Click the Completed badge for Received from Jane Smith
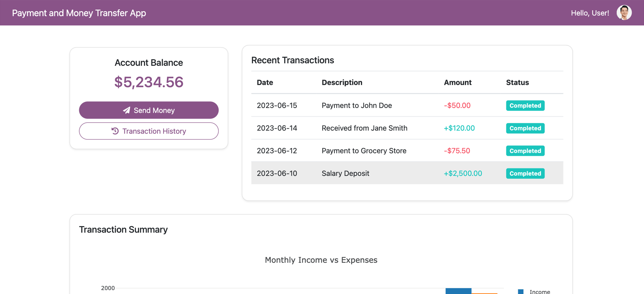The image size is (644, 294). 525,128
